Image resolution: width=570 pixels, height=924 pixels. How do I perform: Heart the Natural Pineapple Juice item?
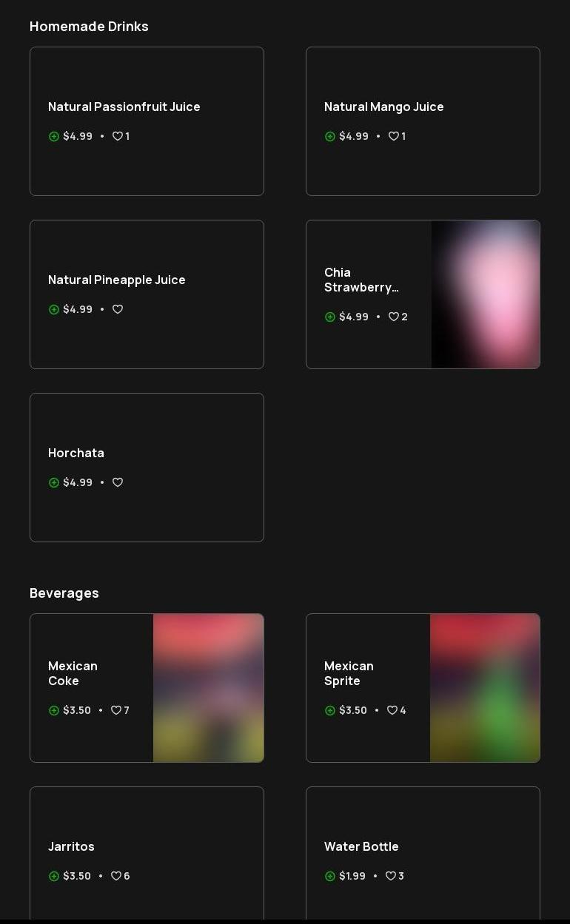117,309
